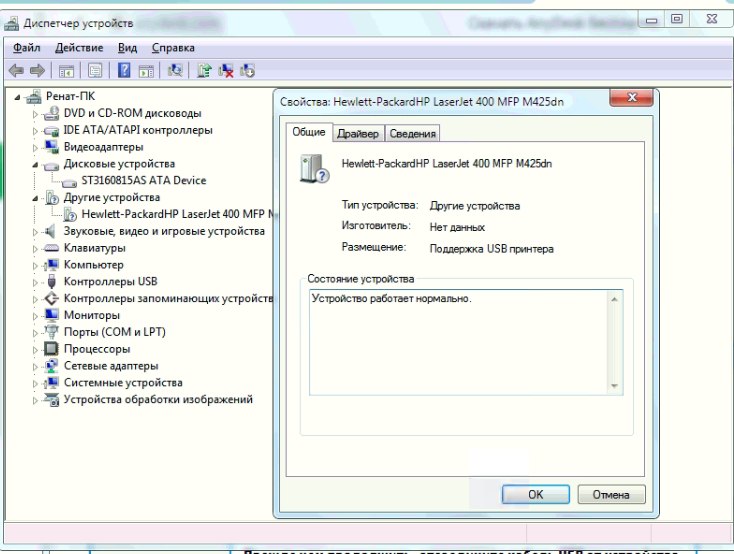The height and width of the screenshot is (554, 734).
Task: Click the Ренат-ПК computer icon
Action: point(34,96)
